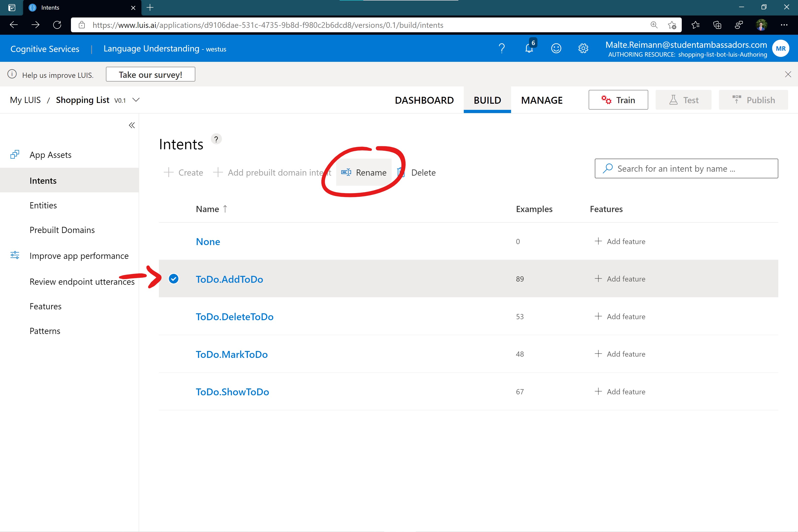798x532 pixels.
Task: Switch to the DASHBOARD tab
Action: click(x=424, y=100)
